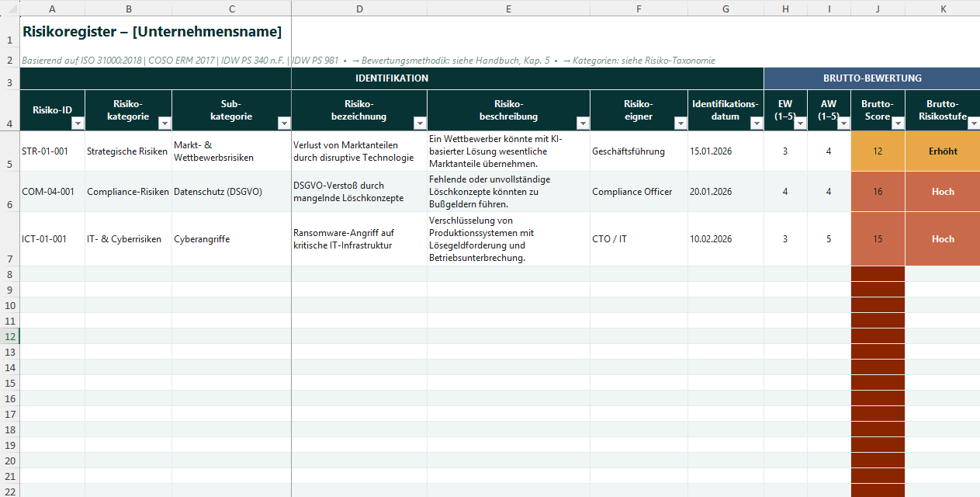Open the Risiko-kategorie filter dropdown

pos(164,123)
